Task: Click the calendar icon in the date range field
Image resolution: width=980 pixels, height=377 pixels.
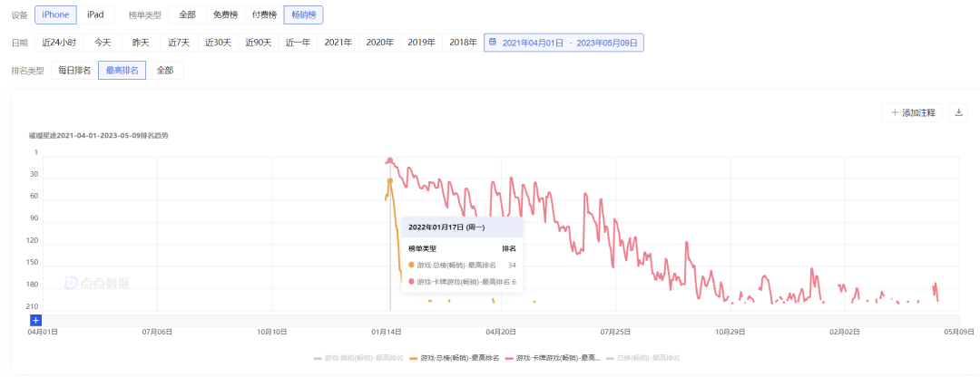Action: (493, 43)
